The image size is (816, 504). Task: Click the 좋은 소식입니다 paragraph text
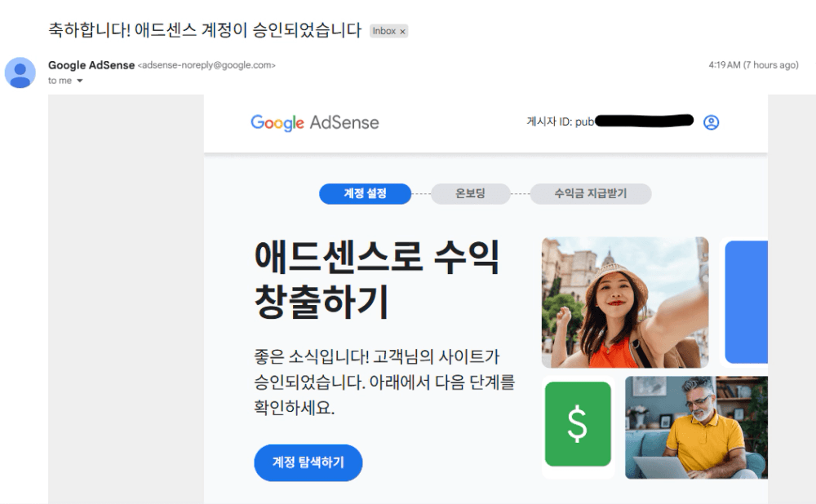pyautogui.click(x=384, y=382)
